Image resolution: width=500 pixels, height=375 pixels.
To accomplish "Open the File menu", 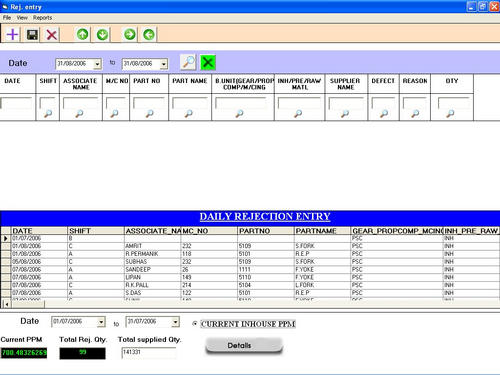I will pyautogui.click(x=7, y=18).
